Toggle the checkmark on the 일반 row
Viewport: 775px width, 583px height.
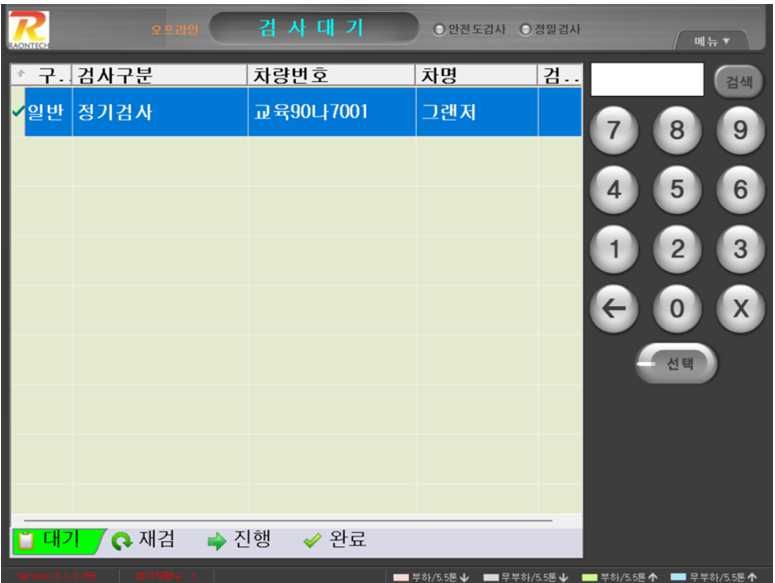coord(18,112)
